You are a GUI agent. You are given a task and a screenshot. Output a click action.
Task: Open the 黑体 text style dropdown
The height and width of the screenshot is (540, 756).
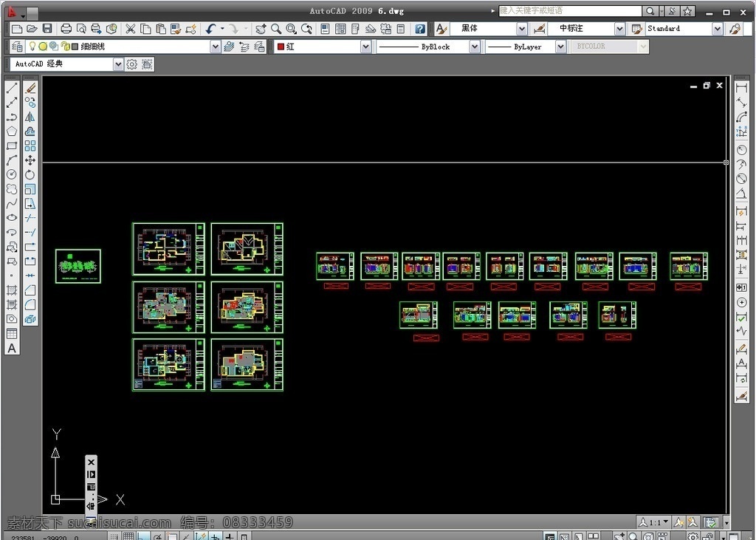(522, 29)
